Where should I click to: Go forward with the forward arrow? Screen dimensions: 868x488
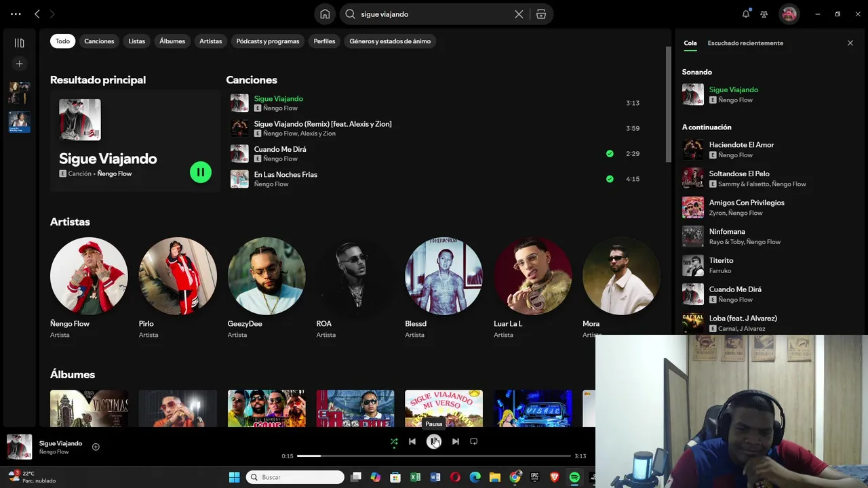[x=52, y=14]
